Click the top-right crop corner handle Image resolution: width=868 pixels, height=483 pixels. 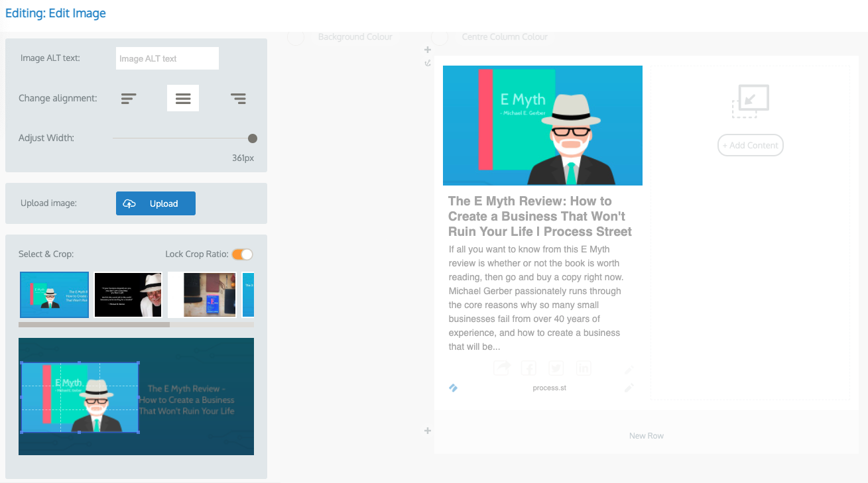(x=138, y=362)
